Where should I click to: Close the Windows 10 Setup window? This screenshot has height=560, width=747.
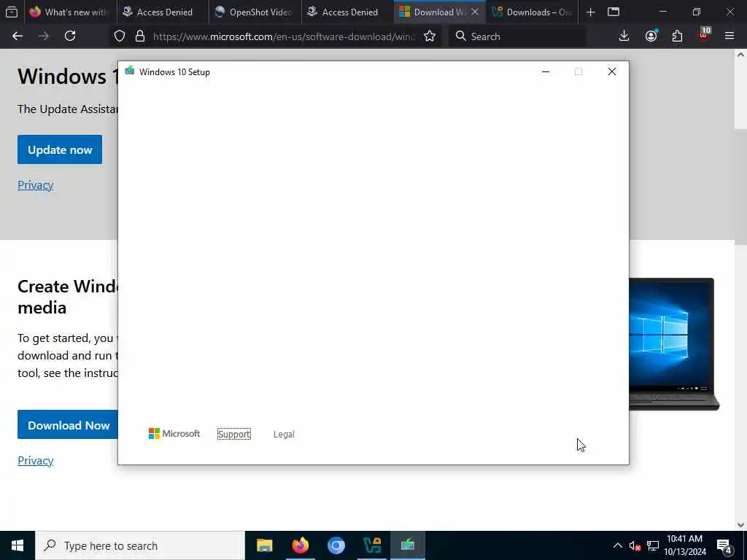[x=612, y=72]
